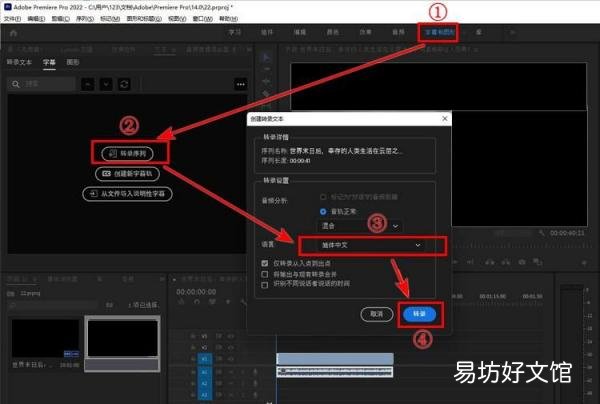This screenshot has height=404, width=600.
Task: Open the 混合 audio track dropdown
Action: coord(360,226)
